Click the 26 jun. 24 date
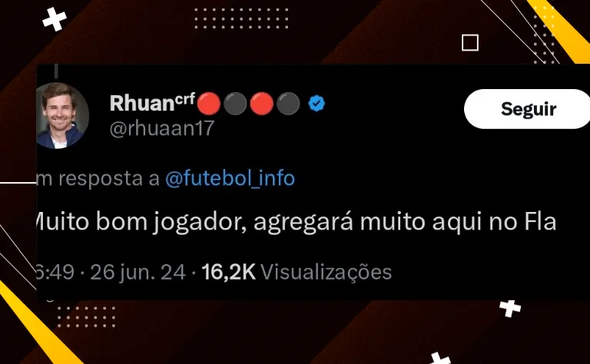590x364 pixels. click(x=138, y=272)
